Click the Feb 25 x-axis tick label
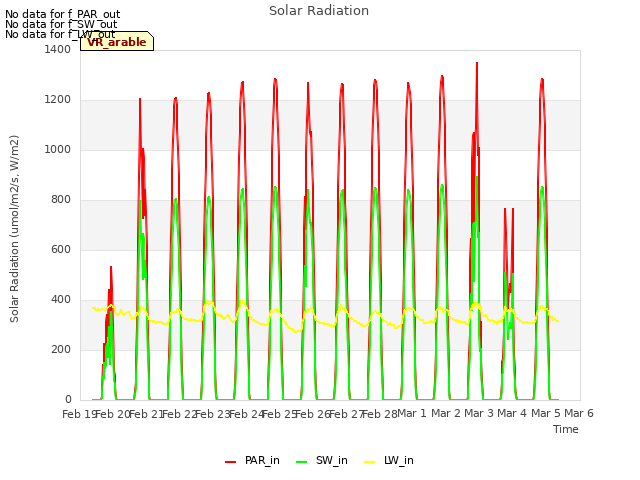 (280, 414)
